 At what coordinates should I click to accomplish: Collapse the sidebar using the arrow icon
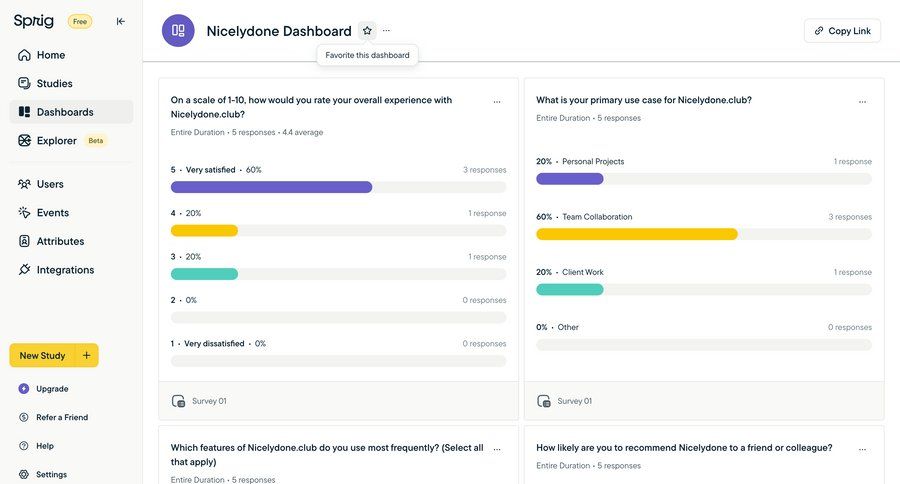[x=120, y=21]
